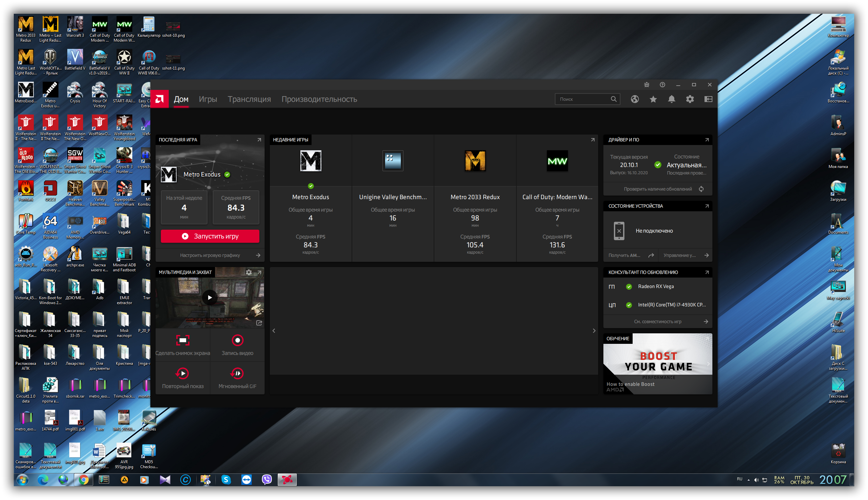Open the settings gear icon
This screenshot has height=500, width=868.
coord(690,99)
